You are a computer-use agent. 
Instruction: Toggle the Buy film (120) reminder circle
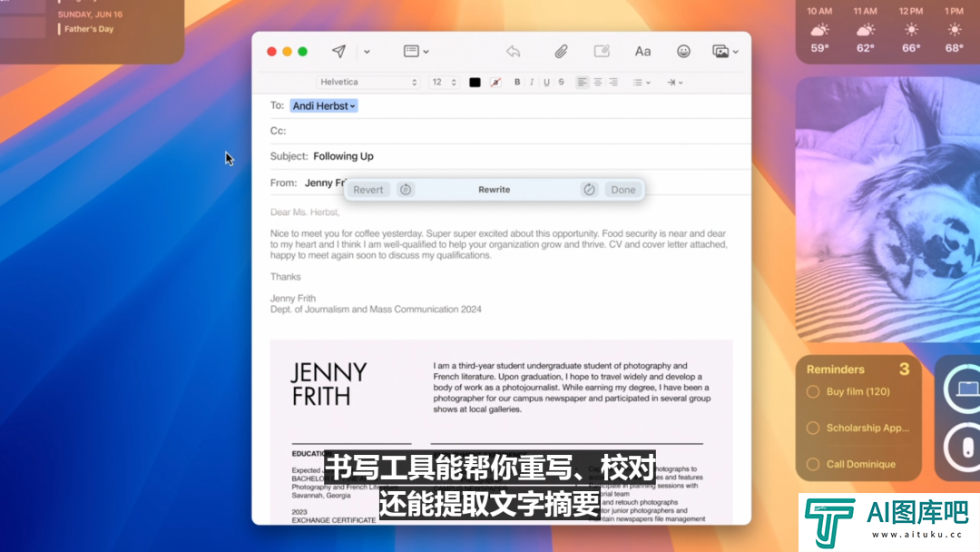coord(813,392)
